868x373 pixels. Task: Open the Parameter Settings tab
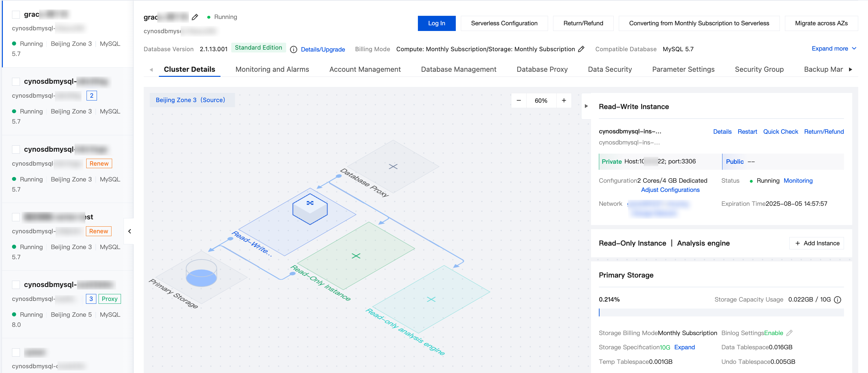click(683, 69)
